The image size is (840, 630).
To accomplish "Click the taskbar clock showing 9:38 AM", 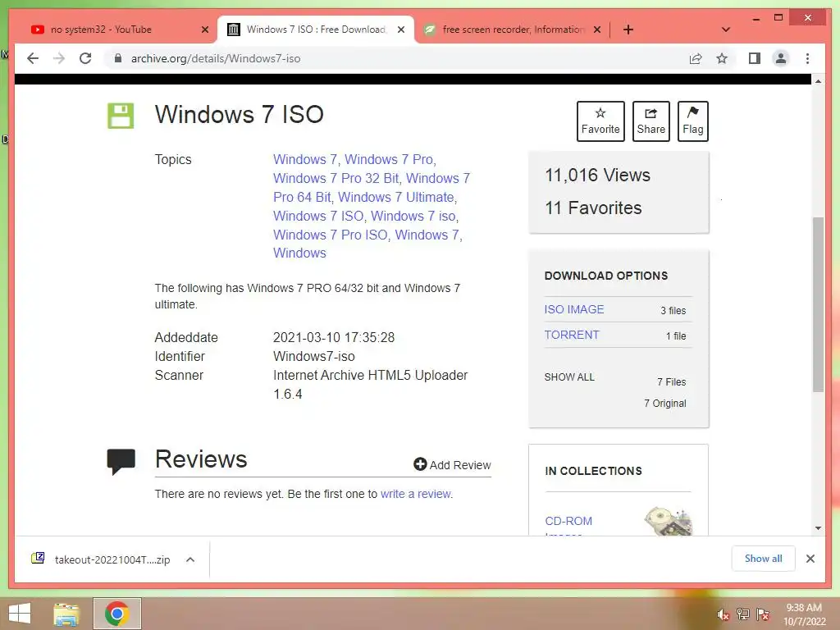I will coord(804,614).
